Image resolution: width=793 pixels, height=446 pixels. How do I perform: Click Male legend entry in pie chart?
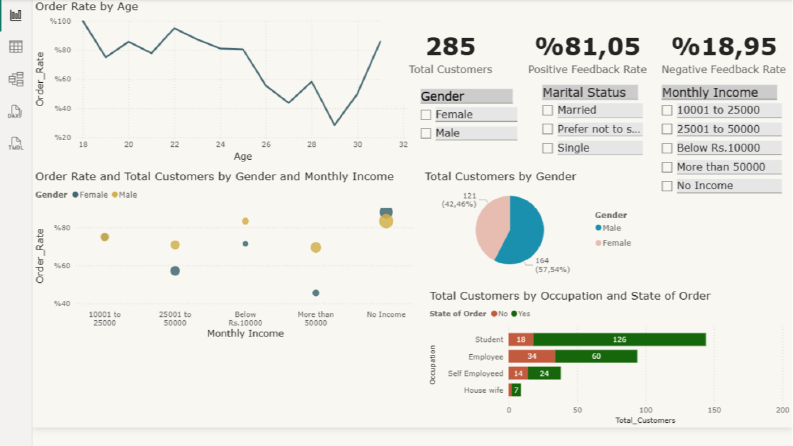point(608,228)
